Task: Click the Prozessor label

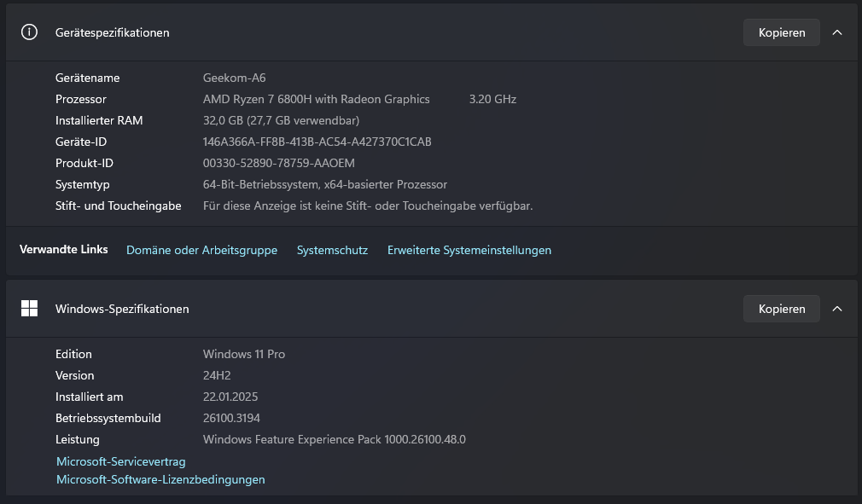Action: click(x=81, y=100)
